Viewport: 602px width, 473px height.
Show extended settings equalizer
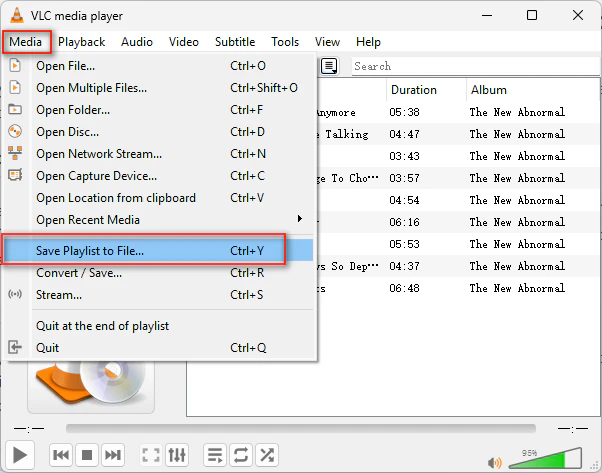(x=177, y=455)
